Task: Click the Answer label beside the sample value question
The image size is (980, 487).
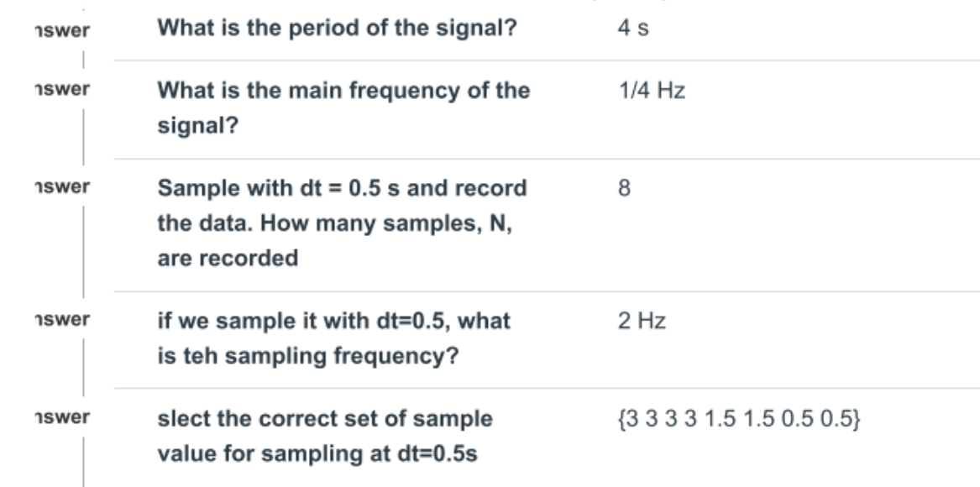Action: point(62,416)
